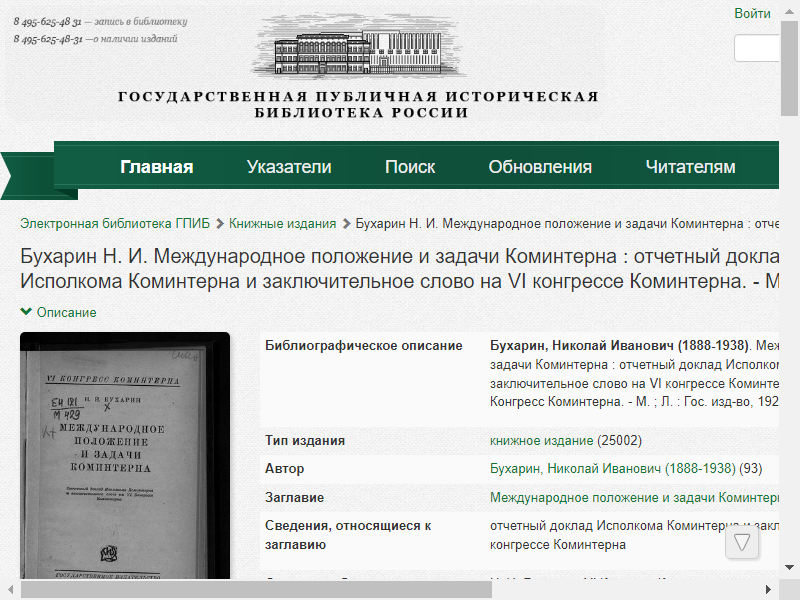The height and width of the screenshot is (600, 800).
Task: Click the phone number for запись в библиотеку
Action: 47,21
